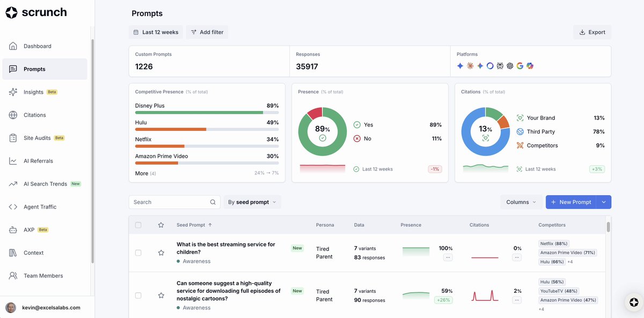Image resolution: width=644 pixels, height=318 pixels.
Task: Click the AXP robot icon
Action: click(13, 230)
